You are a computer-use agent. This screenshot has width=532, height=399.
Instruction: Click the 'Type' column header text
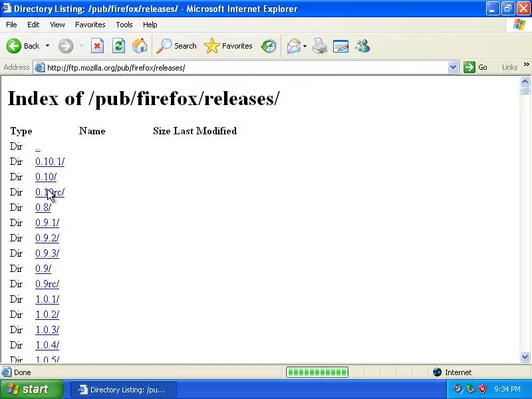coord(21,131)
